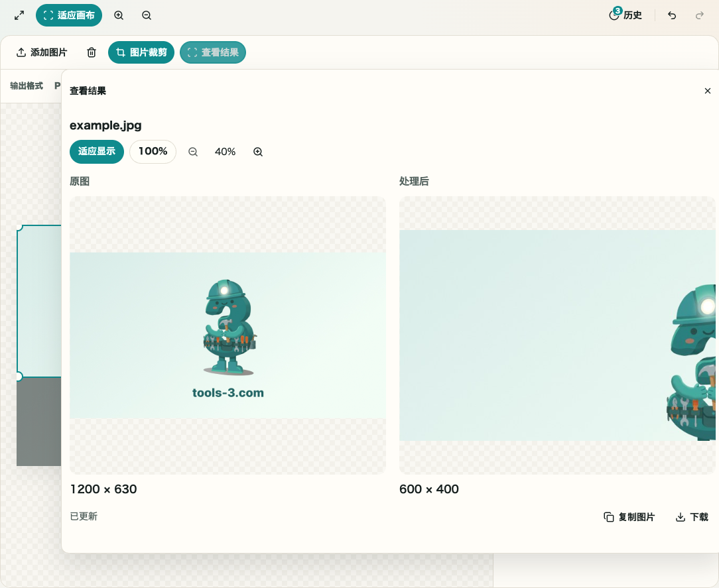Click the example.jpg file name
Viewport: 719px width, 588px height.
105,125
